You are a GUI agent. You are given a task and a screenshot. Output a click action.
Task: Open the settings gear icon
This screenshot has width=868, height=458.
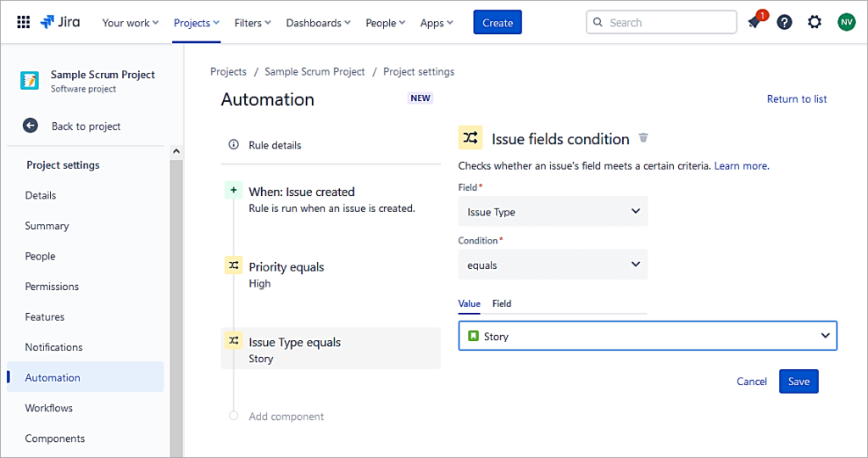click(815, 22)
